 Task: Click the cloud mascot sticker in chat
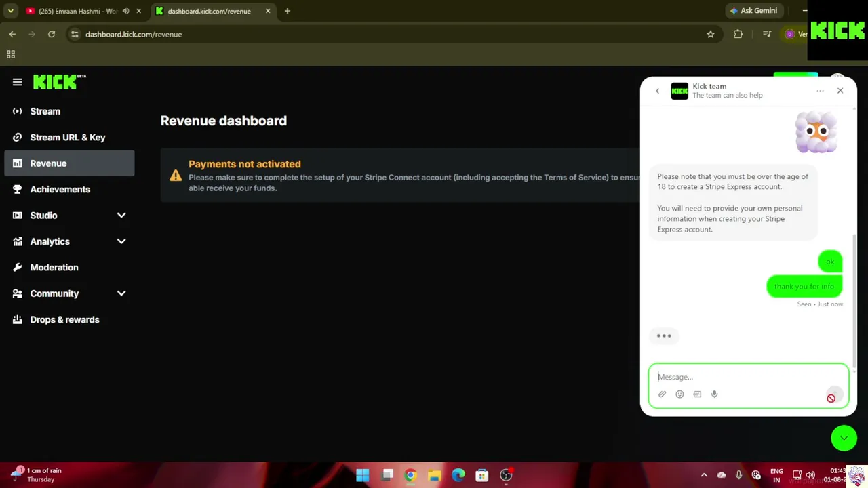point(816,131)
